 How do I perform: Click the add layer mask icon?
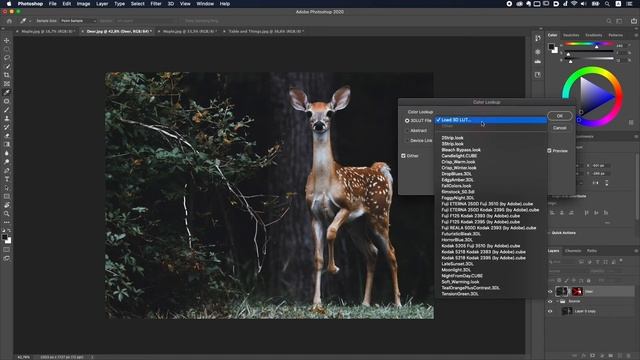pyautogui.click(x=593, y=356)
